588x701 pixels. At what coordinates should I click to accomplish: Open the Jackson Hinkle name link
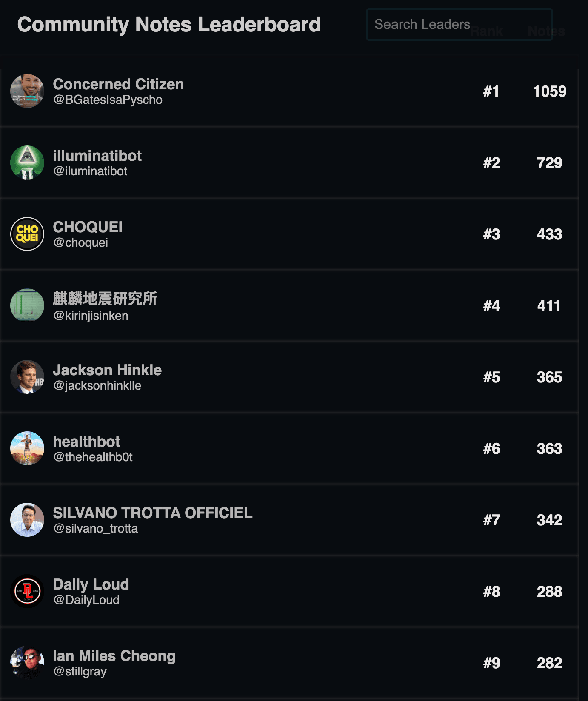[107, 370]
